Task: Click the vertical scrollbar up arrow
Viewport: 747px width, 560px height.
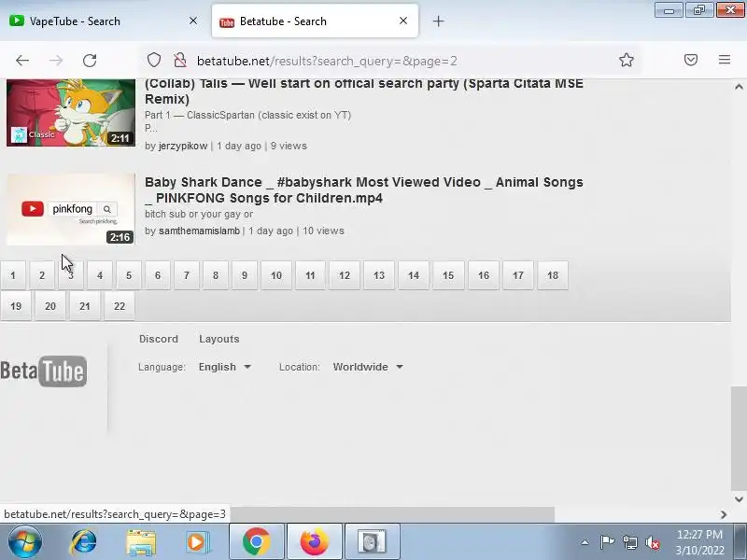Action: point(739,87)
